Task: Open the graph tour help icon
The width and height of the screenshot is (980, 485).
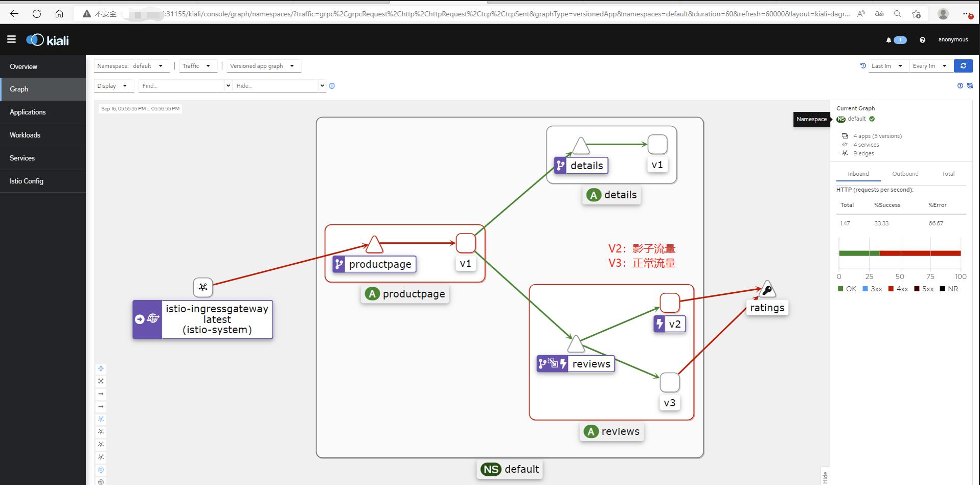Action: pyautogui.click(x=960, y=86)
